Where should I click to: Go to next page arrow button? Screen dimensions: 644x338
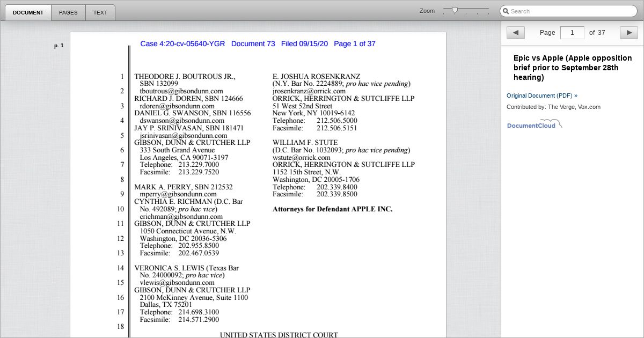coord(629,33)
